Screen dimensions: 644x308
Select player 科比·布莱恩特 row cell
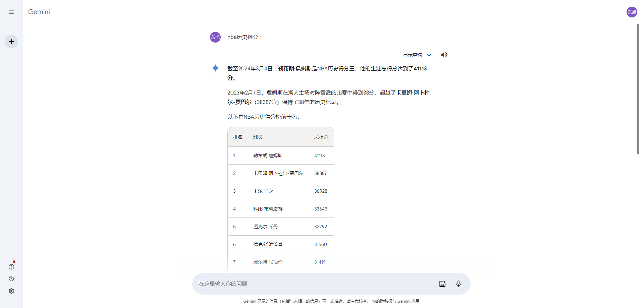tap(268, 209)
